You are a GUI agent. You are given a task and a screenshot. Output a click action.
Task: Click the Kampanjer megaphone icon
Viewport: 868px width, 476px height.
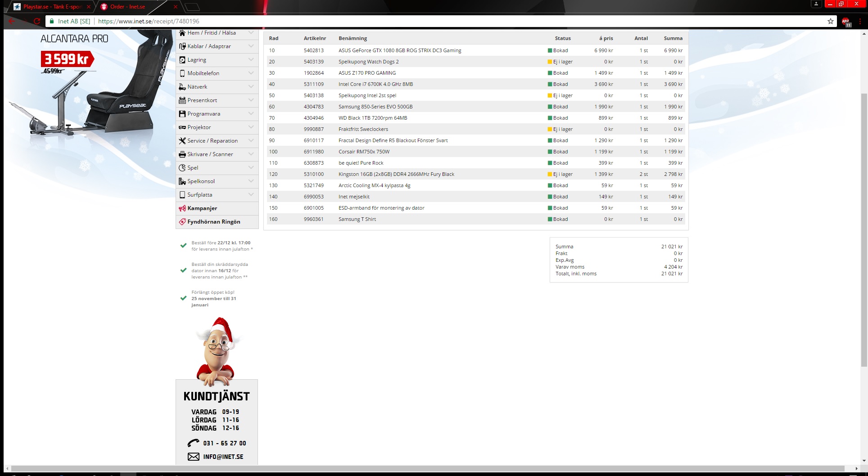(182, 208)
